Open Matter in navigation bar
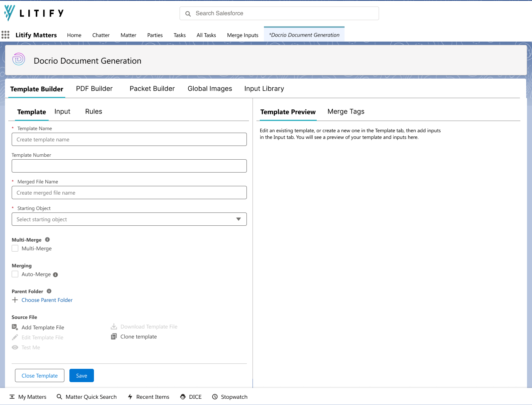 (x=128, y=35)
